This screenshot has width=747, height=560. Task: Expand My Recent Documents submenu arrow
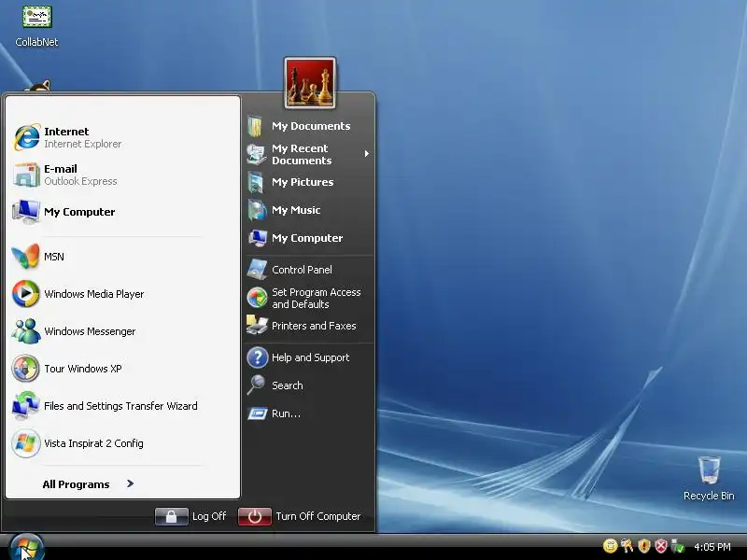pyautogui.click(x=366, y=154)
